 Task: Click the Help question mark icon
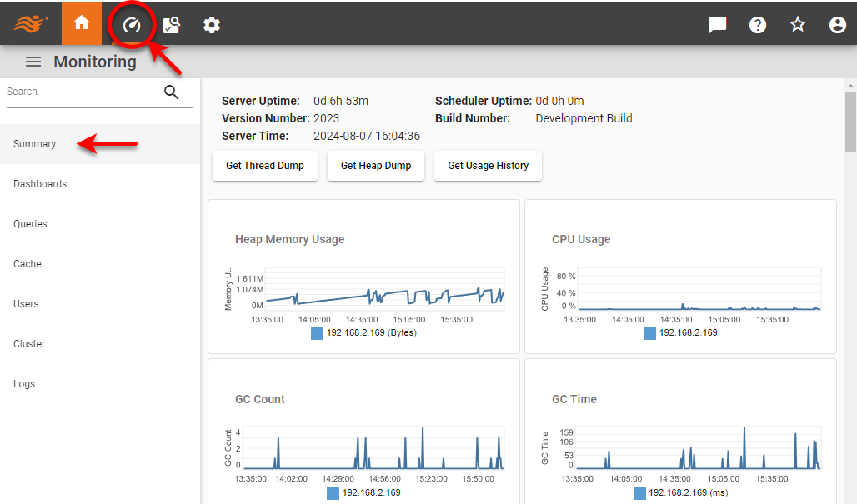[757, 24]
